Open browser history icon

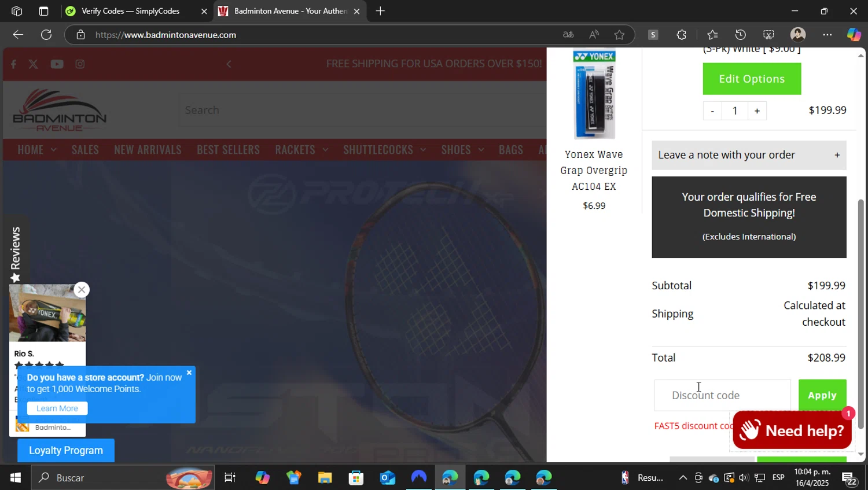click(740, 35)
